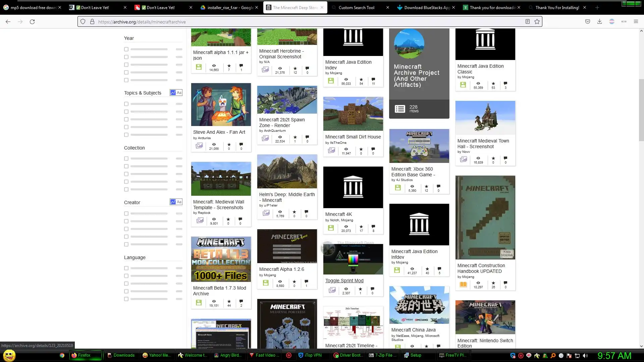Check the first Year filter checkbox
Viewport: 644px width, 362px height.
tap(126, 49)
